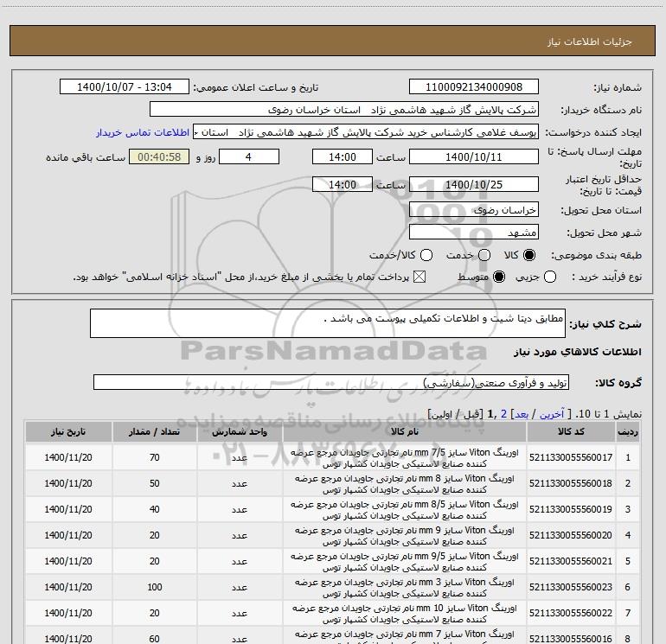Toggle the treasury payment checkbox
The width and height of the screenshot is (666, 644).
click(x=420, y=277)
